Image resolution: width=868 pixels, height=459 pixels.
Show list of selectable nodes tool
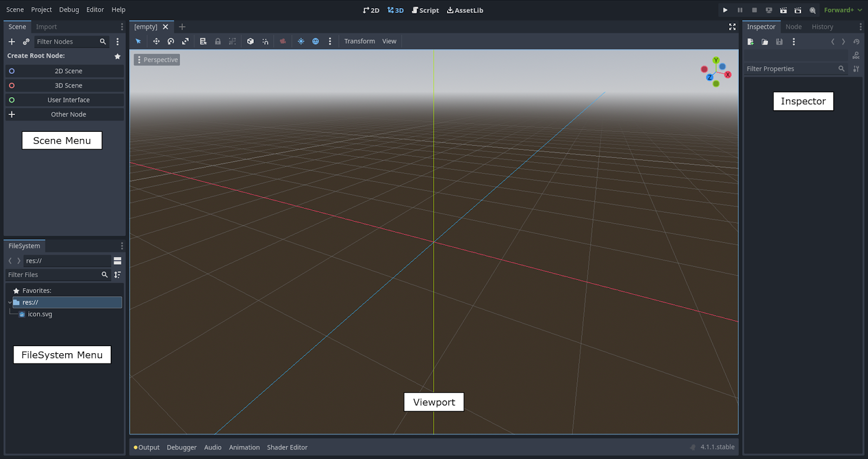click(x=203, y=41)
